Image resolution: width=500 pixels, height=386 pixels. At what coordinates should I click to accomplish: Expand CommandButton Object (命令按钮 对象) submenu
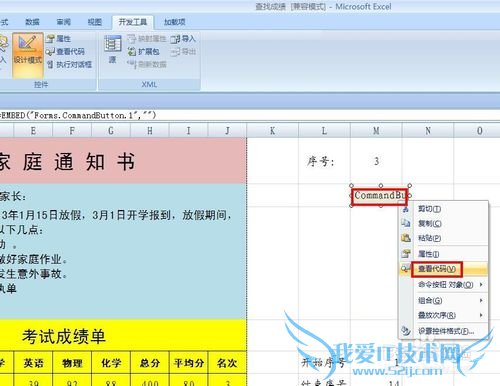coord(444,285)
